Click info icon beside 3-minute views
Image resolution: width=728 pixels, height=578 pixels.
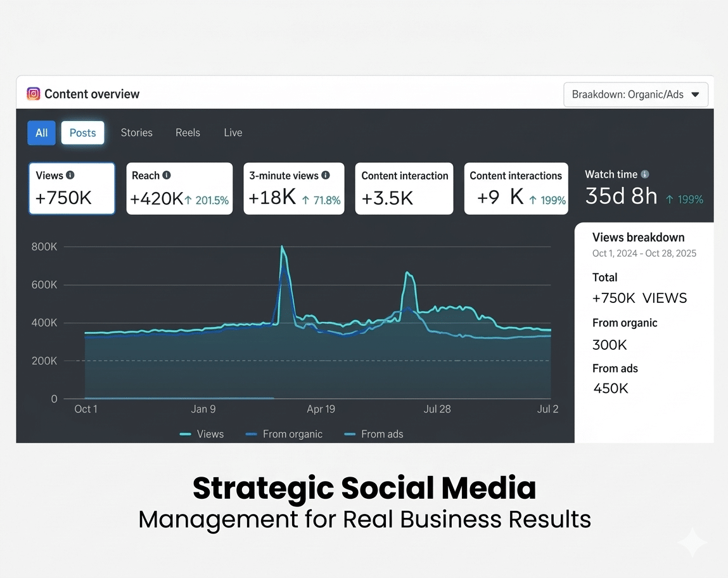pos(326,176)
